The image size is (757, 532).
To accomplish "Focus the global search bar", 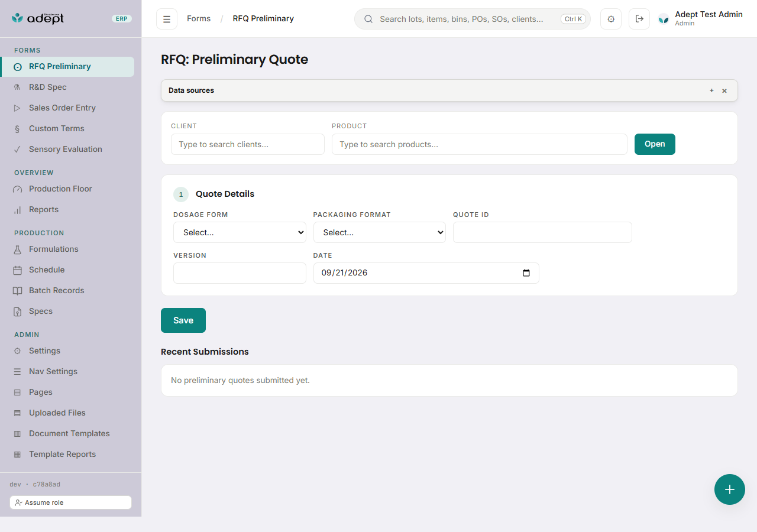I will click(473, 19).
